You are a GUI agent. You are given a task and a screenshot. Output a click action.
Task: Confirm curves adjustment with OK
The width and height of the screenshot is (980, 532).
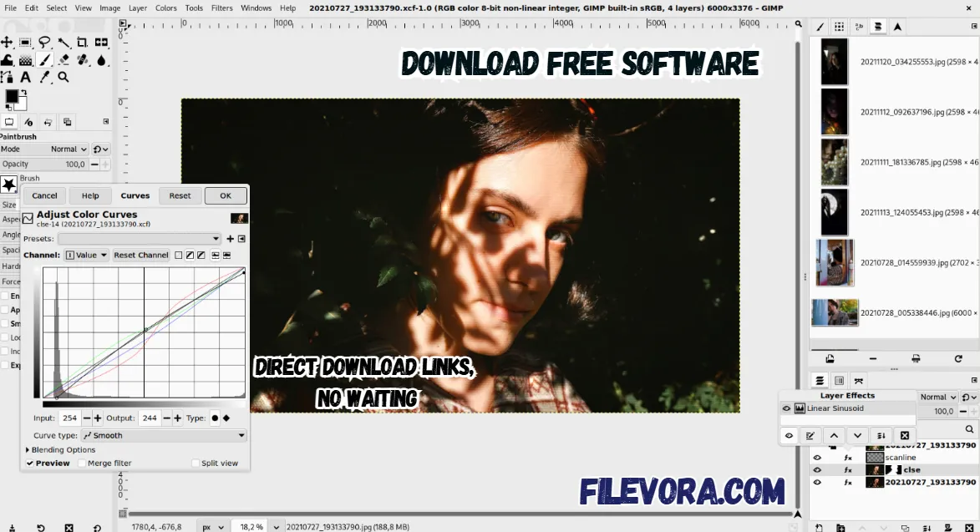[x=225, y=195]
